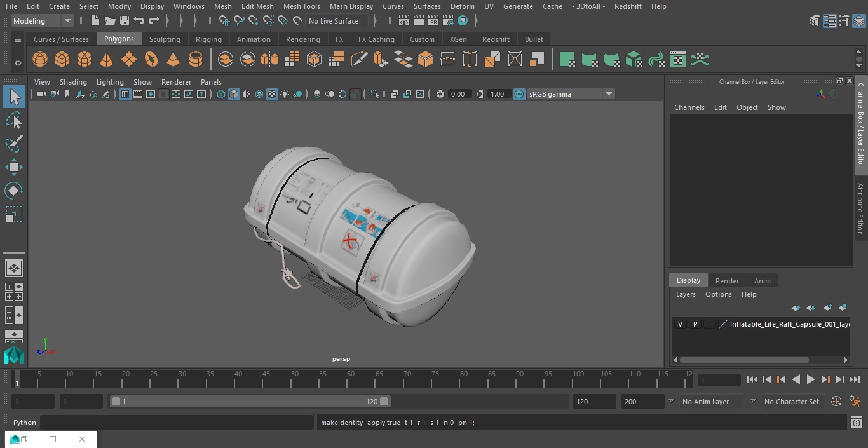The height and width of the screenshot is (448, 868).
Task: Toggle visibility V of Inflatable_Life_Raft layer
Action: coord(680,324)
